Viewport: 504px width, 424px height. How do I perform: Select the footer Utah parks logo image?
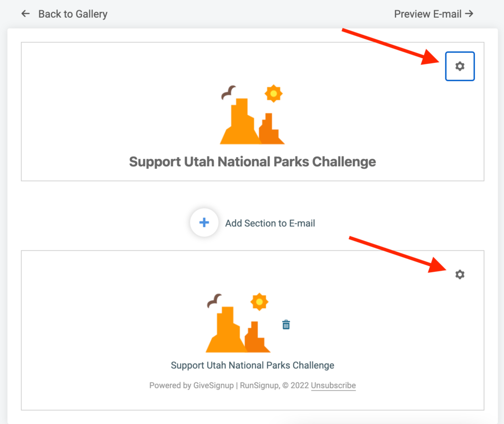(238, 323)
